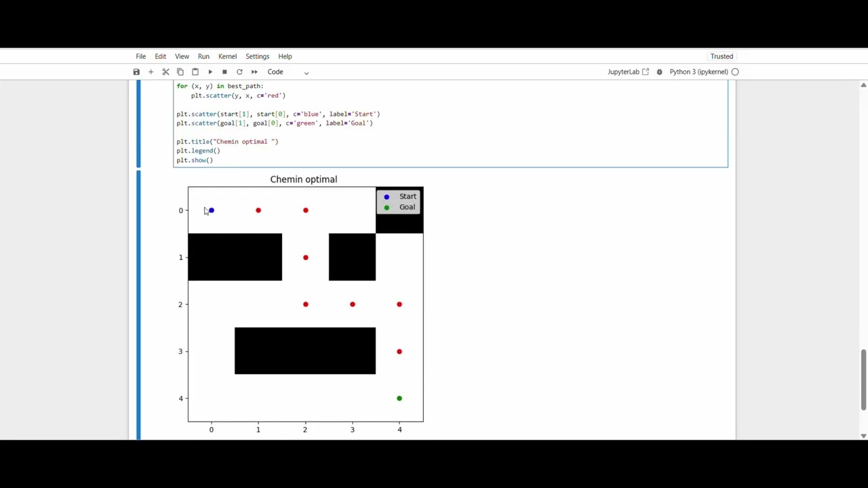The image size is (868, 488).
Task: Cut the selected cell with scissors icon
Action: coord(165,72)
